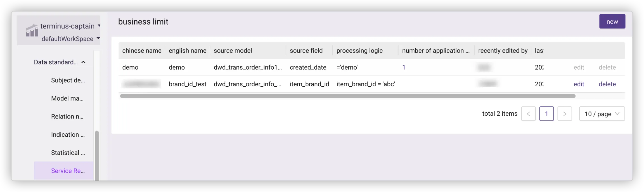Click the table horizontal scrollbar
644x192 pixels.
[x=347, y=96]
